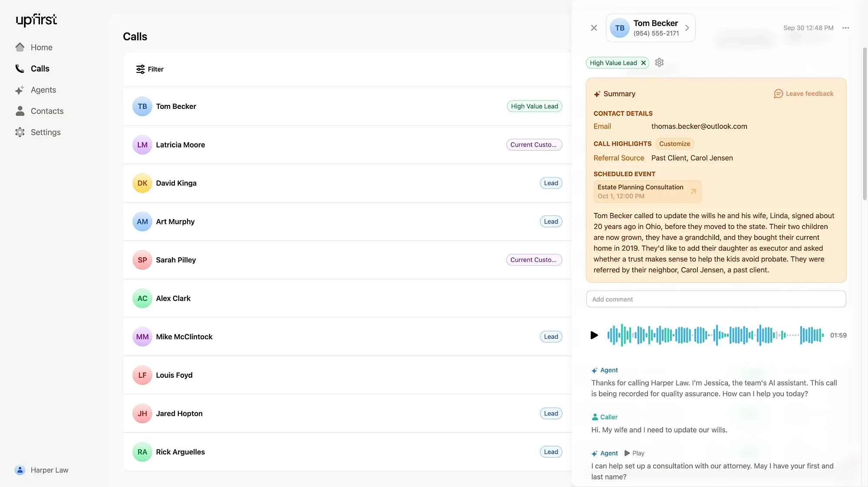868x487 pixels.
Task: Close the call detail panel
Action: coord(594,28)
